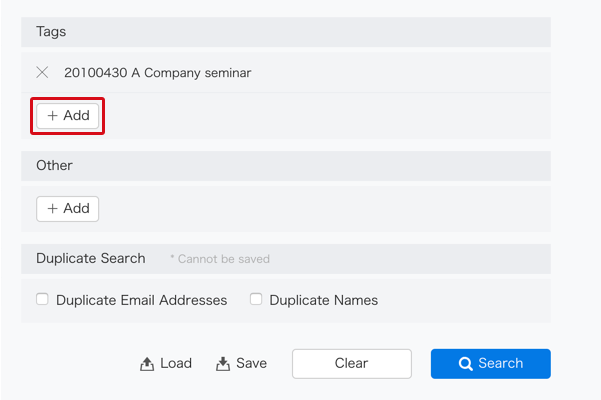Click the Tags section header
Screen dimensions: 601x400
[286, 32]
